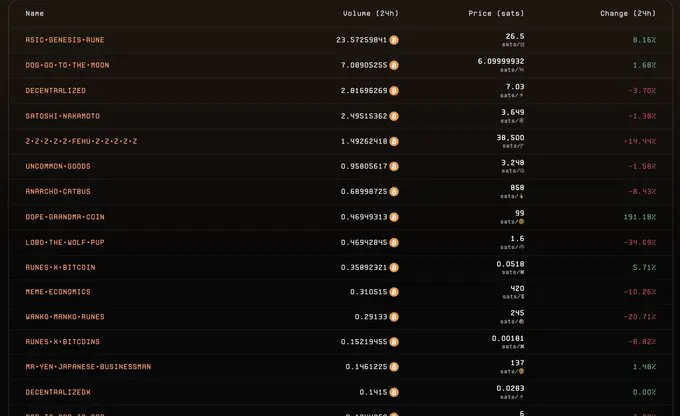Click Bitcoin icon in RSIC•GENESIS•RUNE volume
The width and height of the screenshot is (680, 416).
pos(394,40)
